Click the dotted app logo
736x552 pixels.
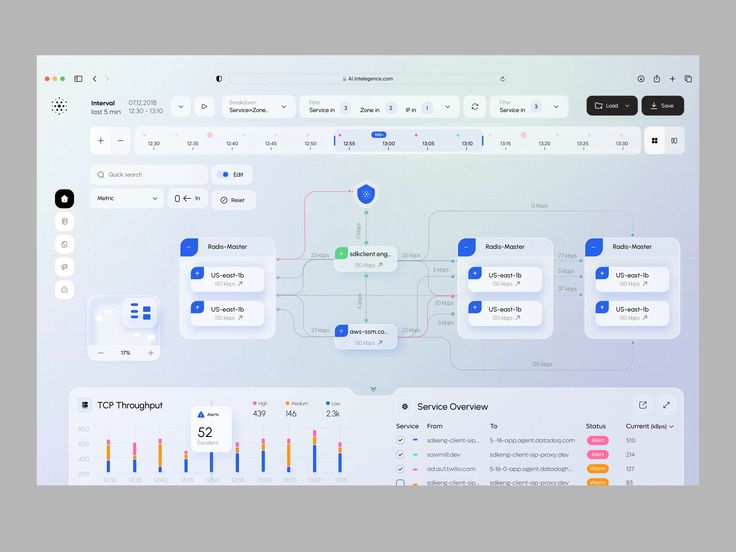[59, 106]
